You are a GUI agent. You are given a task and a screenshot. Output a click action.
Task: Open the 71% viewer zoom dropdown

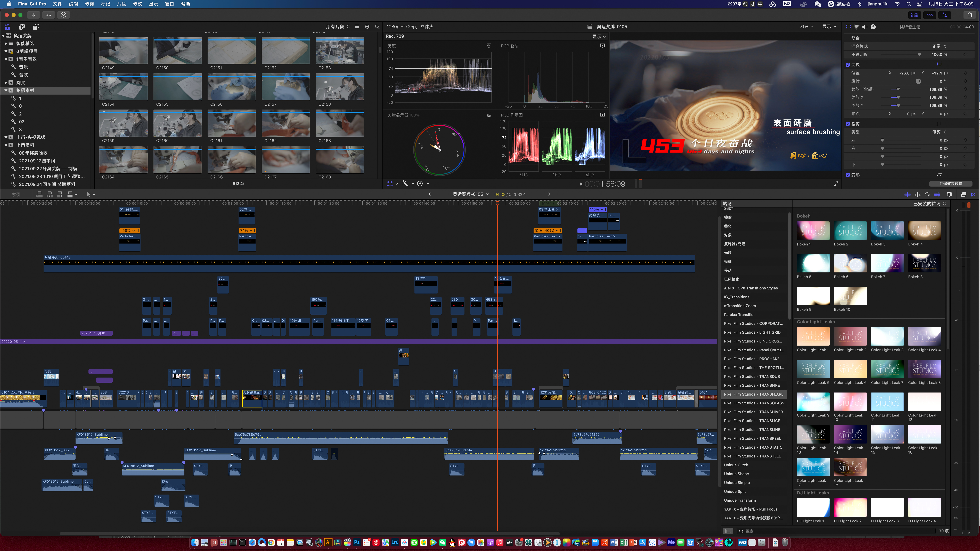[806, 27]
